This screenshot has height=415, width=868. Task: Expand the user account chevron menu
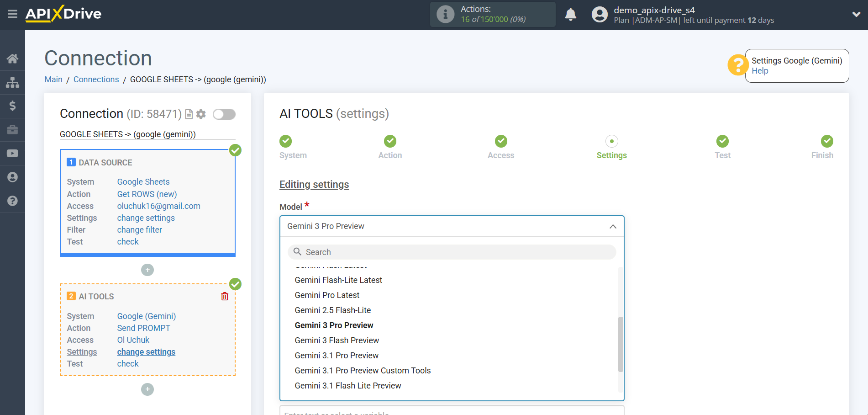[x=856, y=15]
